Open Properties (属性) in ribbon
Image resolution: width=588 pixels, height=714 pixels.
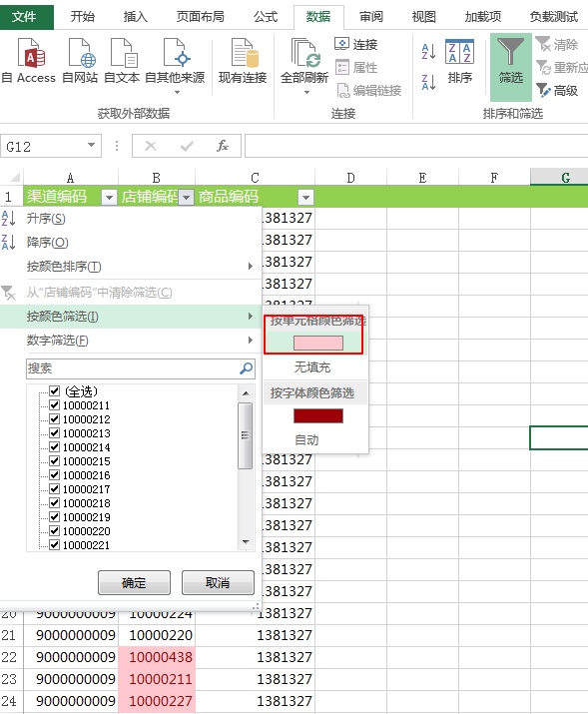click(x=356, y=67)
